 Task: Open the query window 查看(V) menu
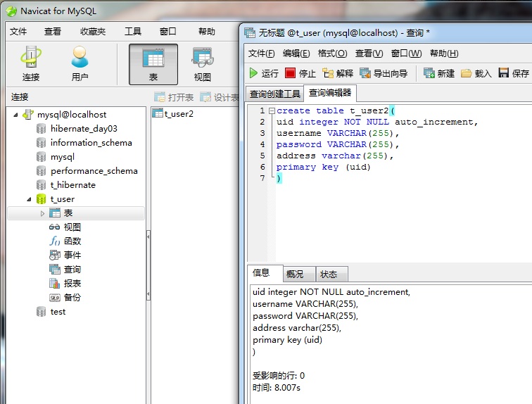click(369, 53)
